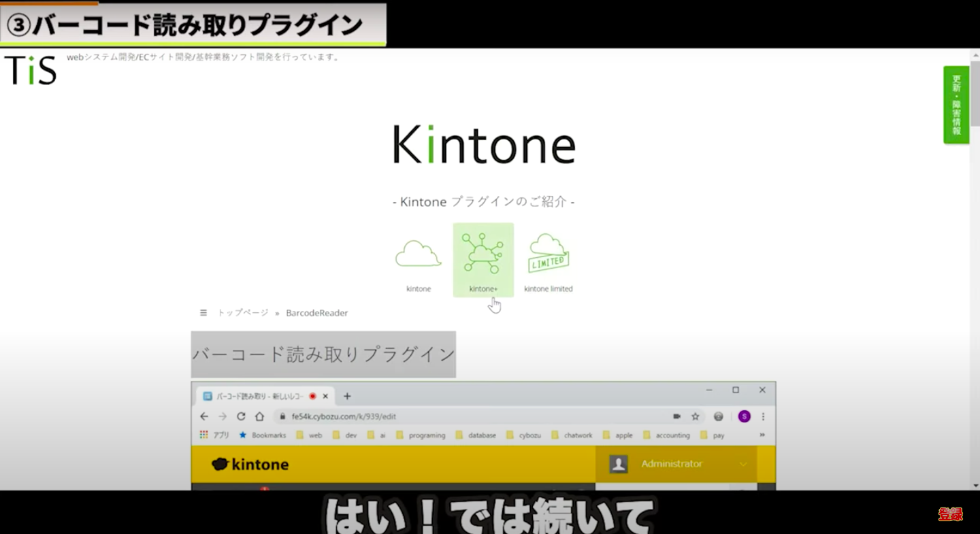Bookmark the page with the star icon
Image resolution: width=980 pixels, height=534 pixels.
(x=696, y=416)
